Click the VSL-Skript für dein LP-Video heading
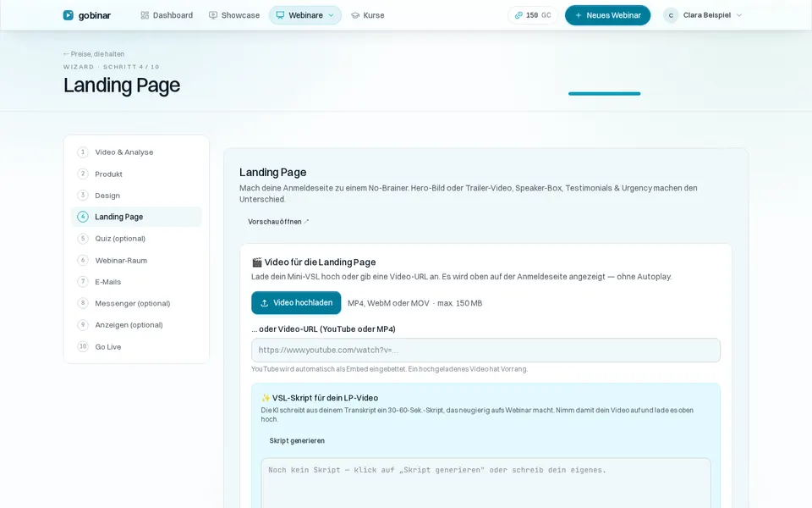This screenshot has height=508, width=812. [x=325, y=398]
